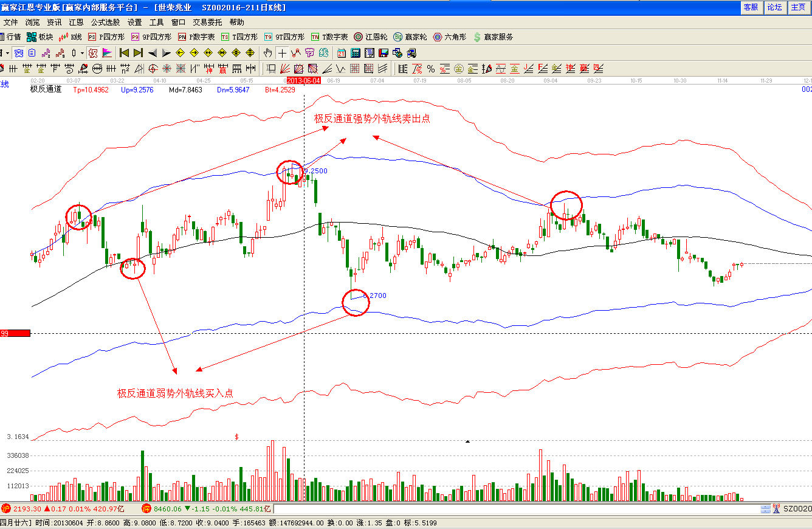Open the 公式选股 menu
Screen dimensions: 812x529
point(105,22)
